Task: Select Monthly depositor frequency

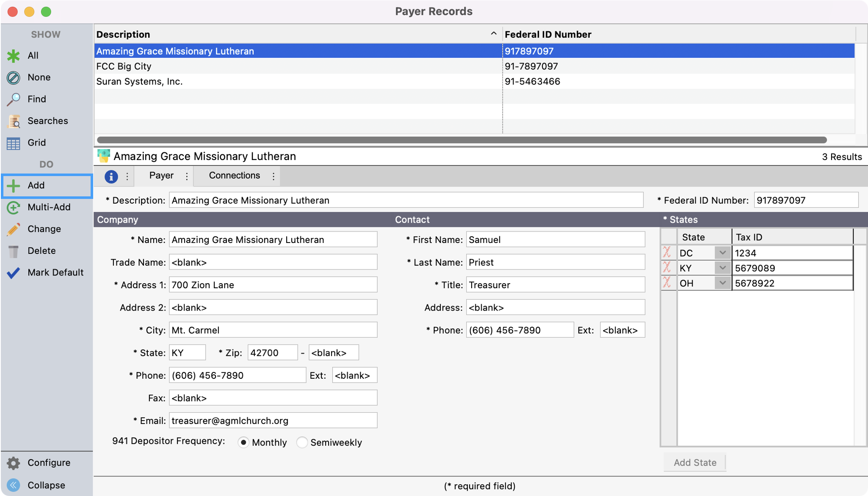Action: pos(243,442)
